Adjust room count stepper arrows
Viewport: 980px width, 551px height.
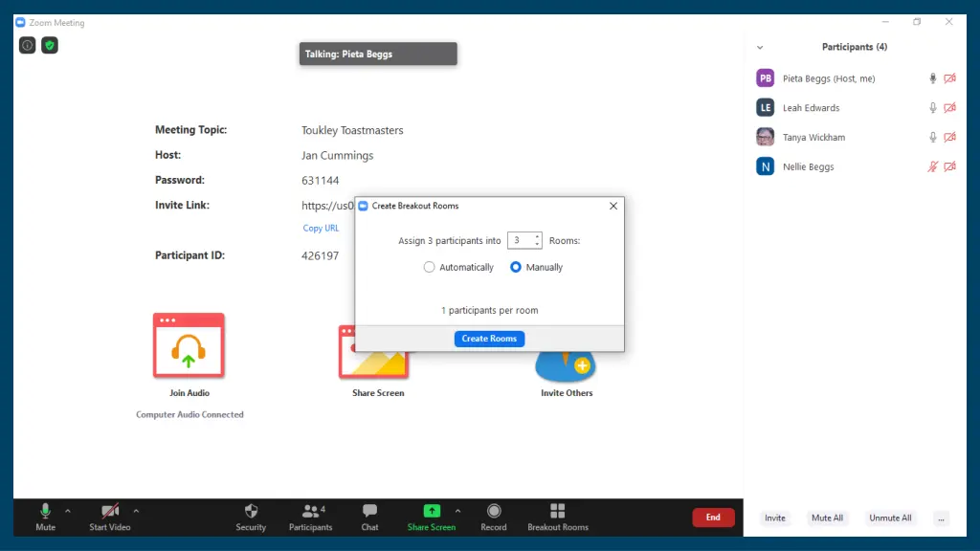pos(537,240)
